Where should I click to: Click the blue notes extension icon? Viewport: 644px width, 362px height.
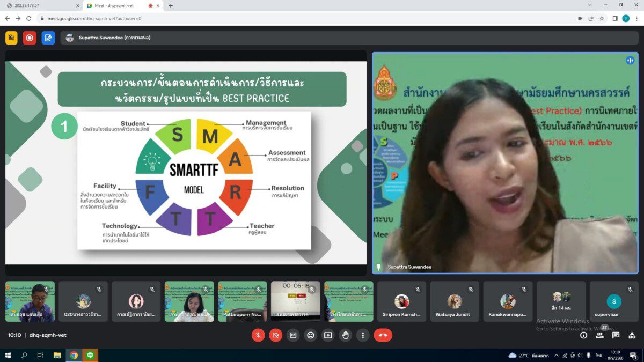48,38
